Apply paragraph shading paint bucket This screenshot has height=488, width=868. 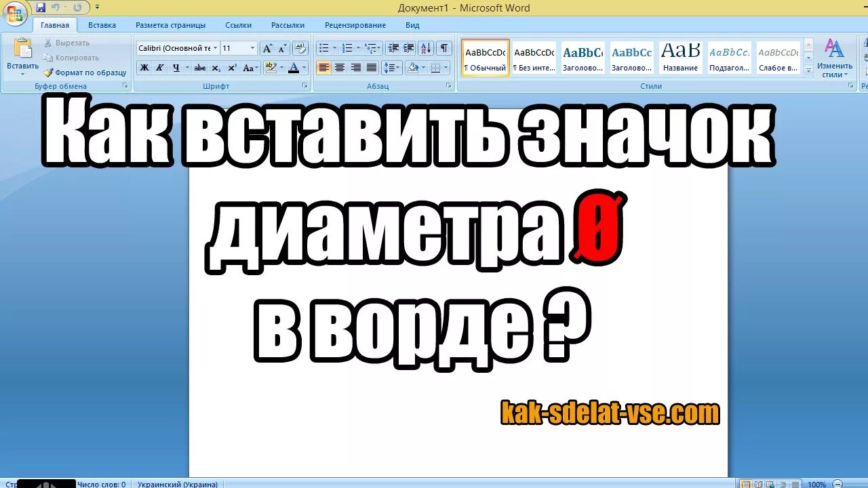click(412, 68)
